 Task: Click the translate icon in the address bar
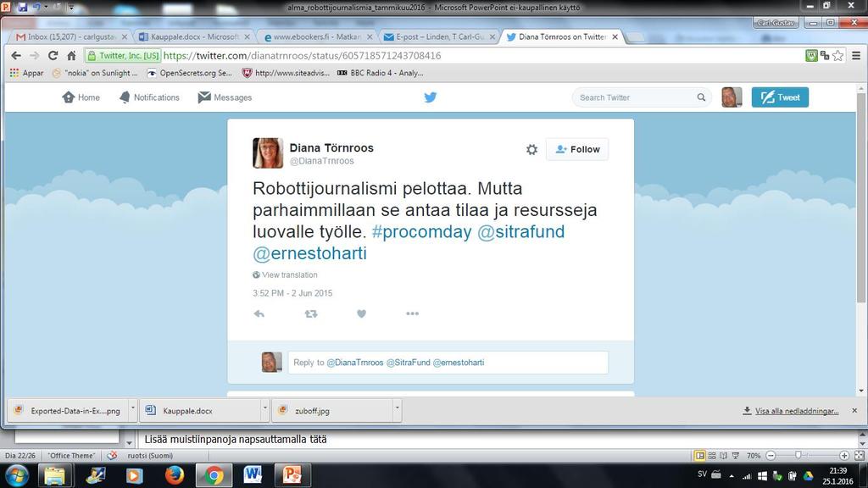[x=825, y=55]
